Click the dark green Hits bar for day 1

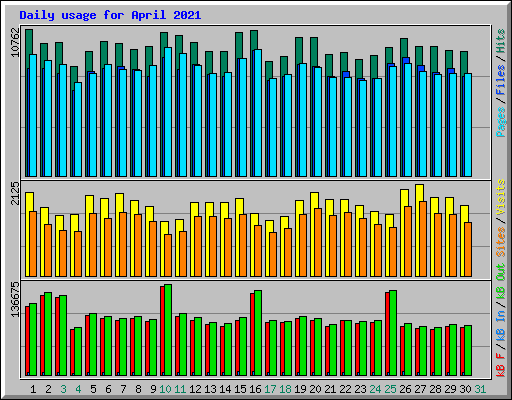click(29, 42)
